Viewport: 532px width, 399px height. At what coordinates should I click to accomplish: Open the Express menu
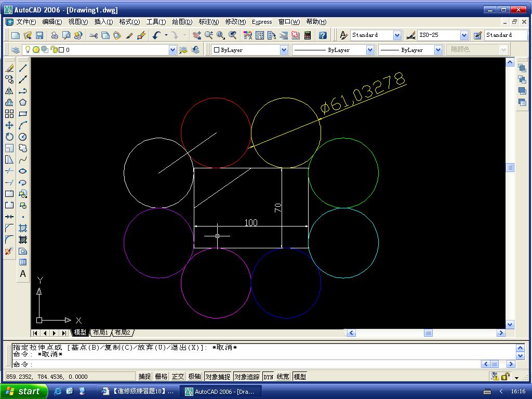262,22
